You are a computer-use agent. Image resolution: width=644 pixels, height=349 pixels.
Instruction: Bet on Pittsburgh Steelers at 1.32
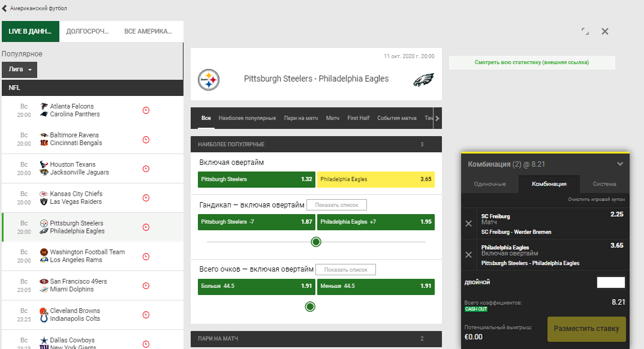click(x=257, y=179)
